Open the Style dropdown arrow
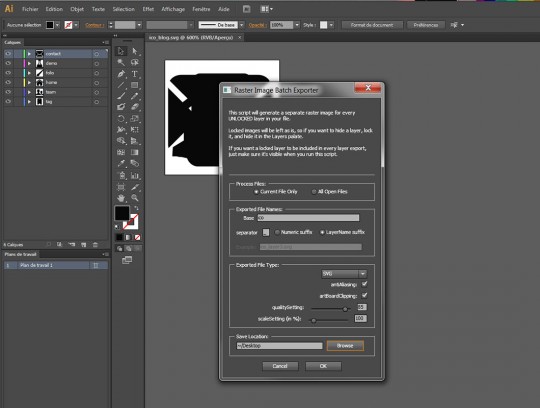This screenshot has width=540, height=408. (x=331, y=25)
